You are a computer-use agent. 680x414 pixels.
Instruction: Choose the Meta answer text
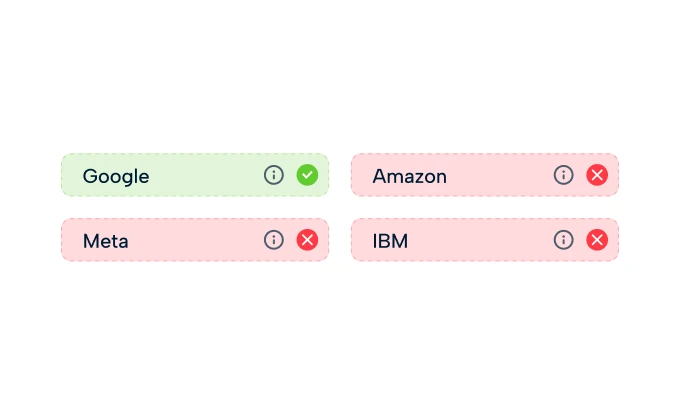coord(105,241)
